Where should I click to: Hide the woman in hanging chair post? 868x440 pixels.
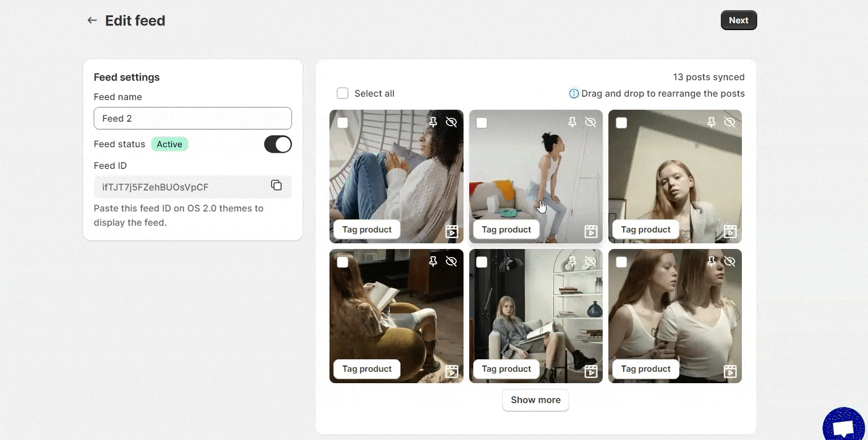[452, 122]
